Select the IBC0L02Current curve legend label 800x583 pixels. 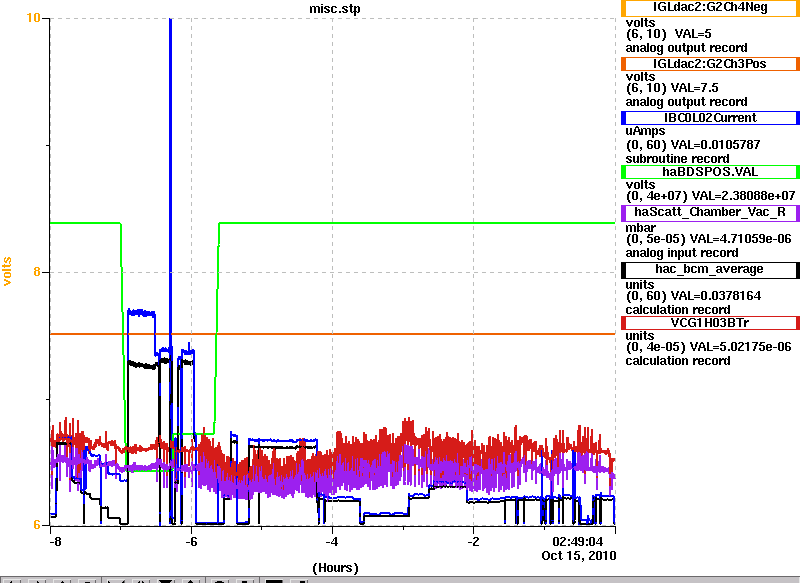coord(710,118)
